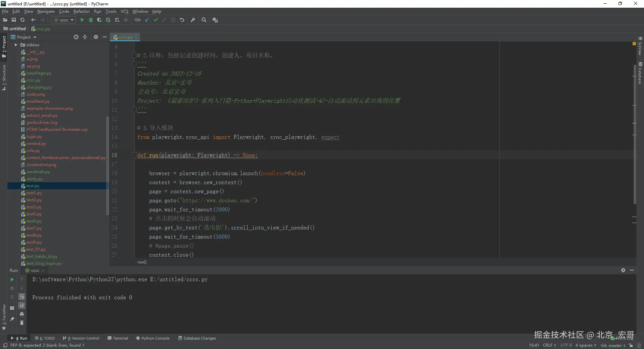Screen dimensions: 644x349
Task: Toggle pin tab in the Run panel
Action: [12, 319]
